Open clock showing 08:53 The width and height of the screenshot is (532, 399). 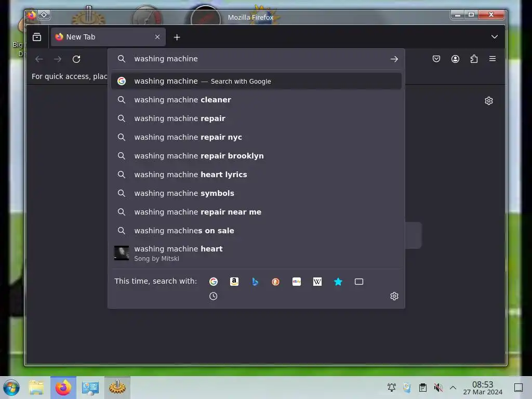[x=483, y=388]
